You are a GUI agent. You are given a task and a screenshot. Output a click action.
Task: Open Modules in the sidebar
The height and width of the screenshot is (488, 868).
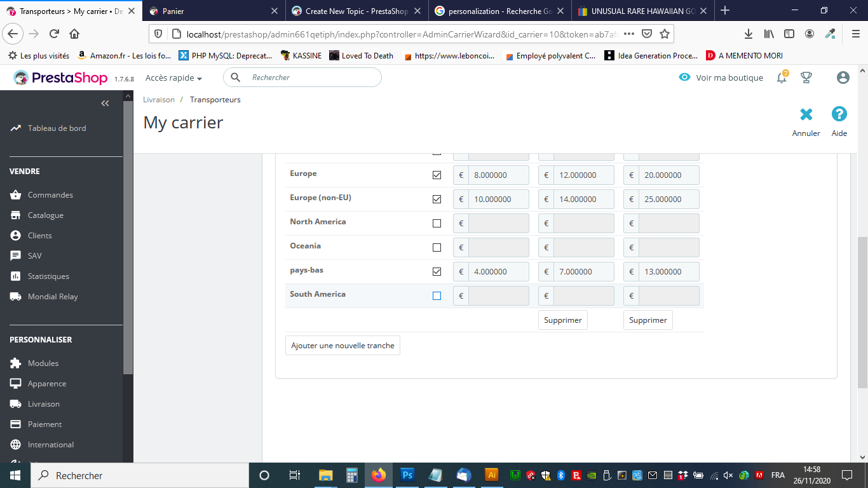(43, 363)
